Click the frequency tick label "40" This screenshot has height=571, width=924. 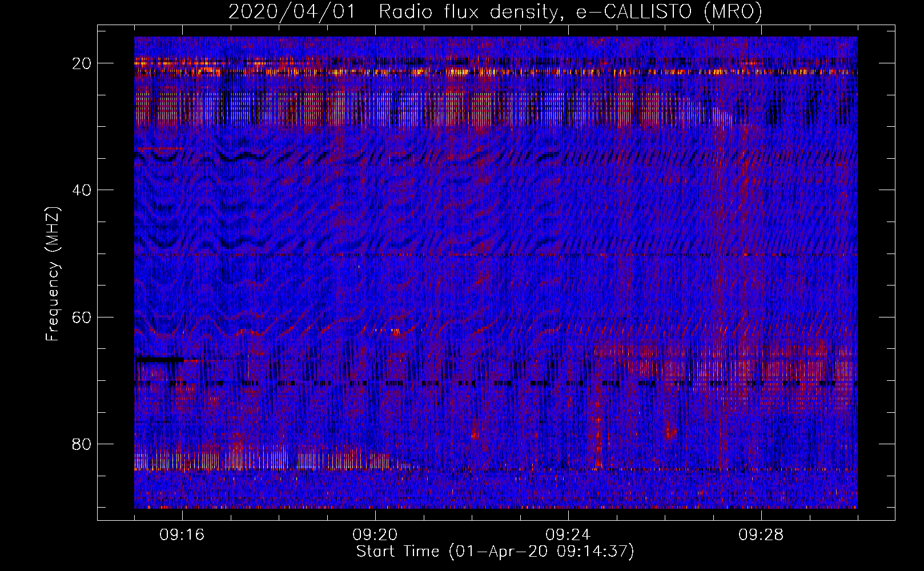point(82,190)
